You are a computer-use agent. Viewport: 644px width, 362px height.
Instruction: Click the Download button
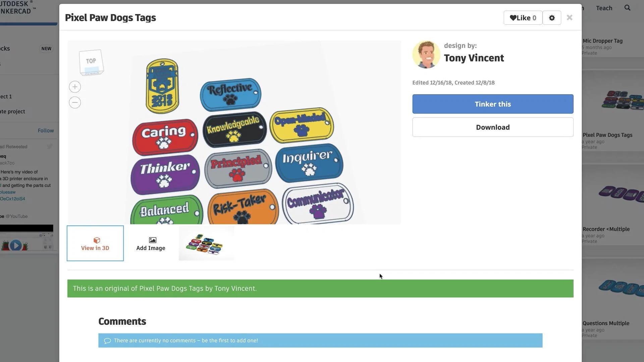pos(493,127)
